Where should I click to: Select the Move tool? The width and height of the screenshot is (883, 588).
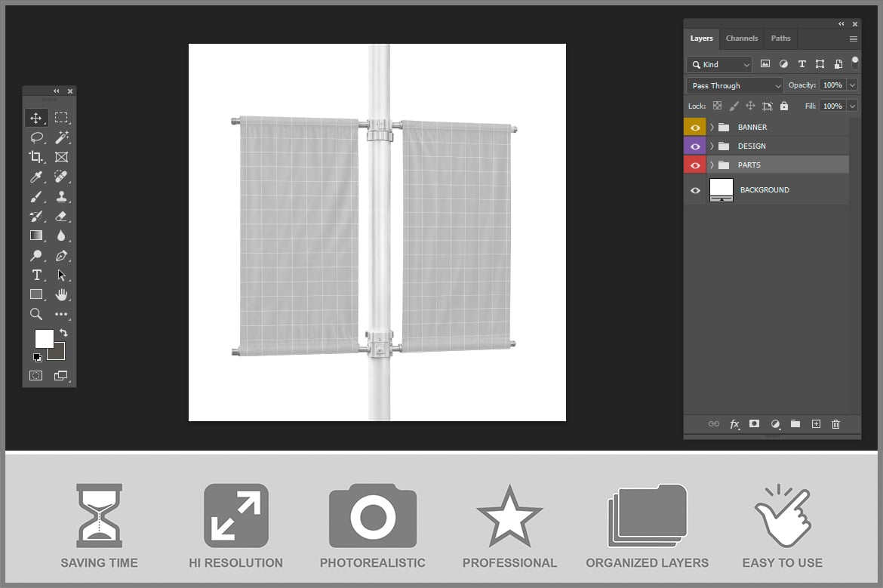coord(36,118)
